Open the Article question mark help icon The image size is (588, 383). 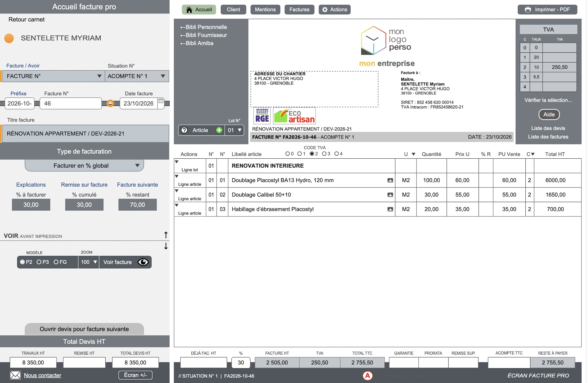pos(184,130)
